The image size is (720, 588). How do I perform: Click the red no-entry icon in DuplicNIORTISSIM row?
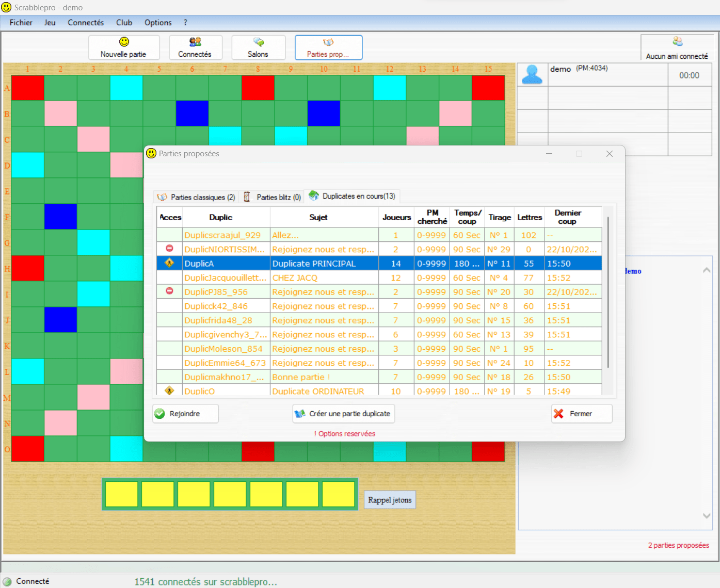169,249
